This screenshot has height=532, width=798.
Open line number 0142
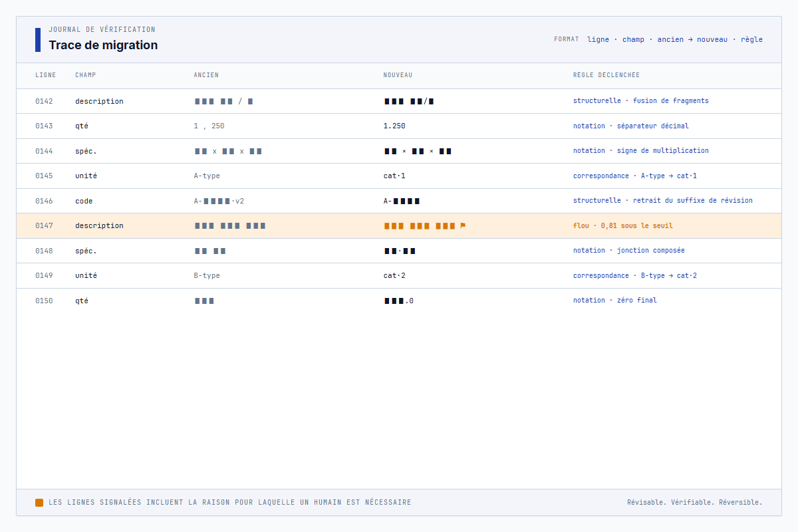coord(44,101)
